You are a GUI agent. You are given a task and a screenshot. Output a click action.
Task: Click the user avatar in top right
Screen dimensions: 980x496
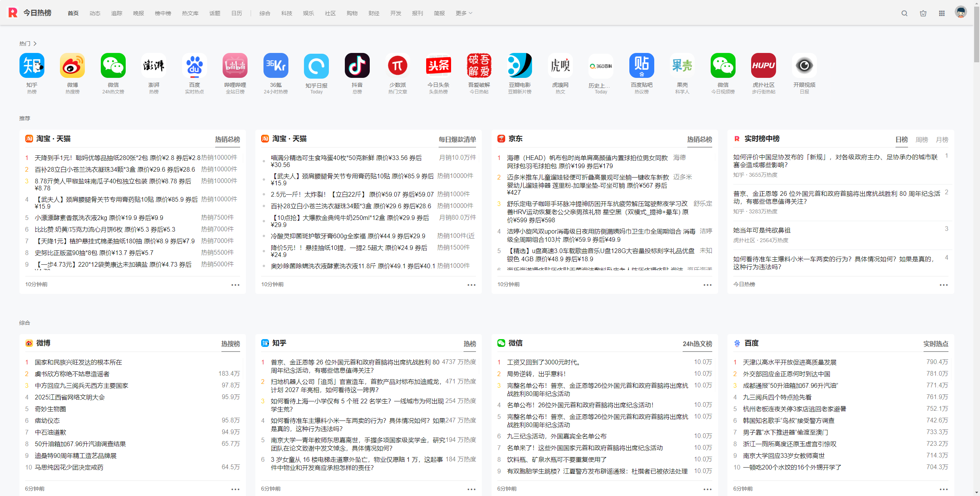[x=961, y=12]
